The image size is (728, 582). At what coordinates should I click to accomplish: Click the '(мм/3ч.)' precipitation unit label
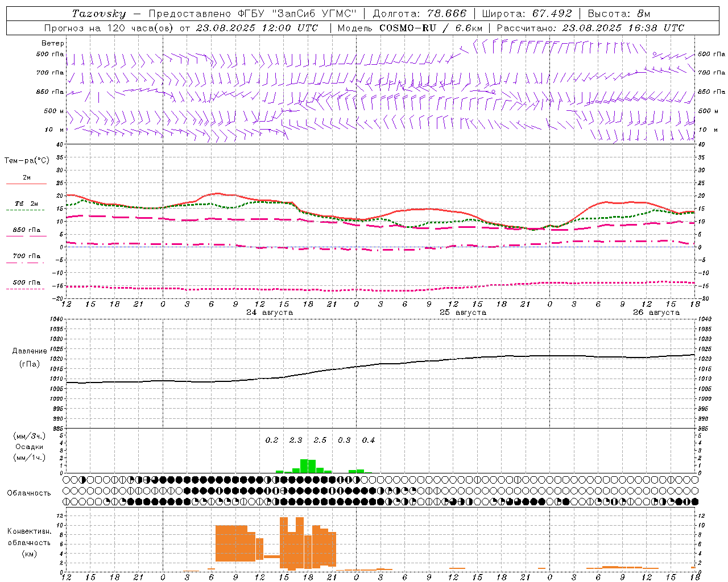(30, 436)
